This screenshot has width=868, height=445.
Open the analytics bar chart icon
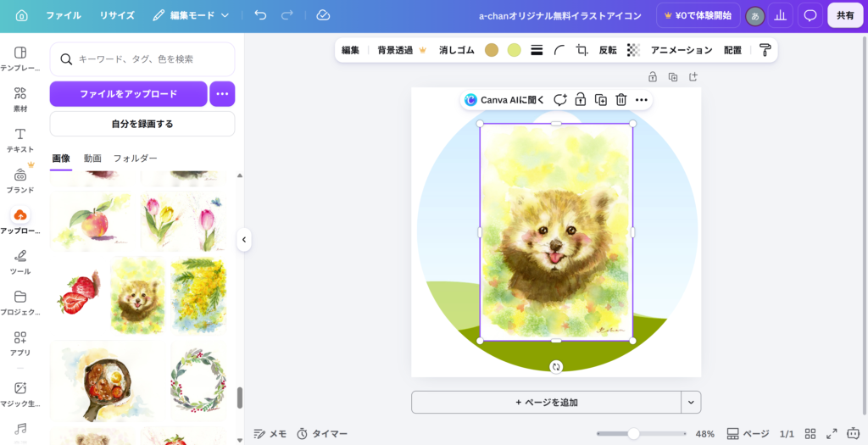click(x=781, y=15)
